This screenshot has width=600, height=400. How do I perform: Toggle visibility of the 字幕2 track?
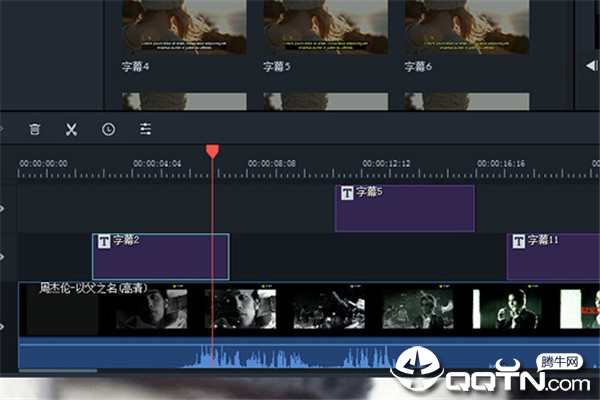(2, 256)
